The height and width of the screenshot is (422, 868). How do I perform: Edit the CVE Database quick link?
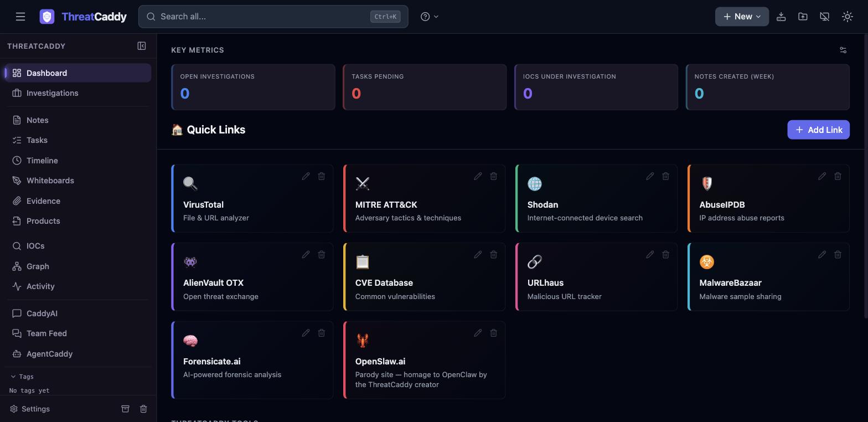[478, 255]
